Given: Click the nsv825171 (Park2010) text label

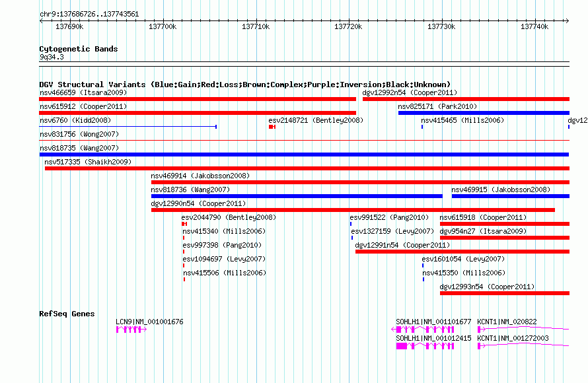Looking at the screenshot, I should point(437,106).
